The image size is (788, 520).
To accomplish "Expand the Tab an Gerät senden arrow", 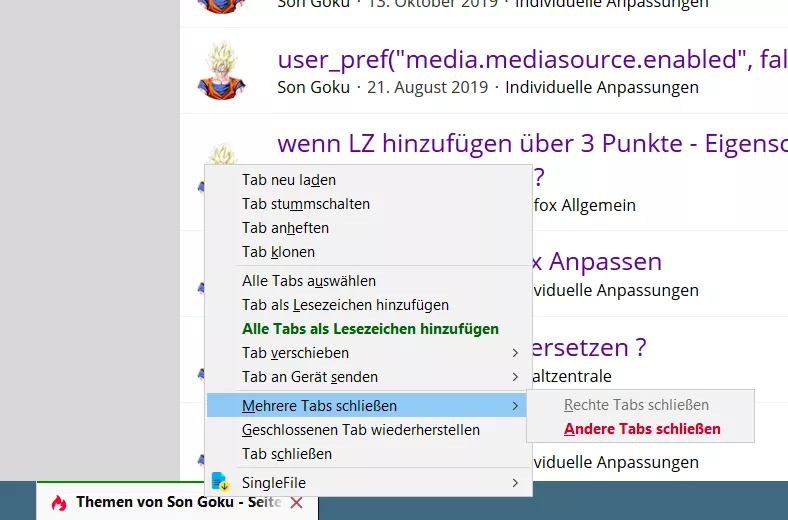I will [x=515, y=377].
